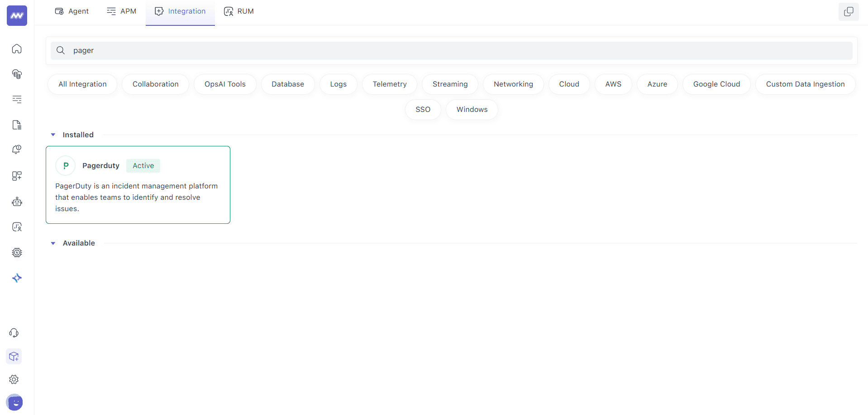Open the Pagerduty integration card
Viewport: 868px width, 415px height.
point(138,184)
